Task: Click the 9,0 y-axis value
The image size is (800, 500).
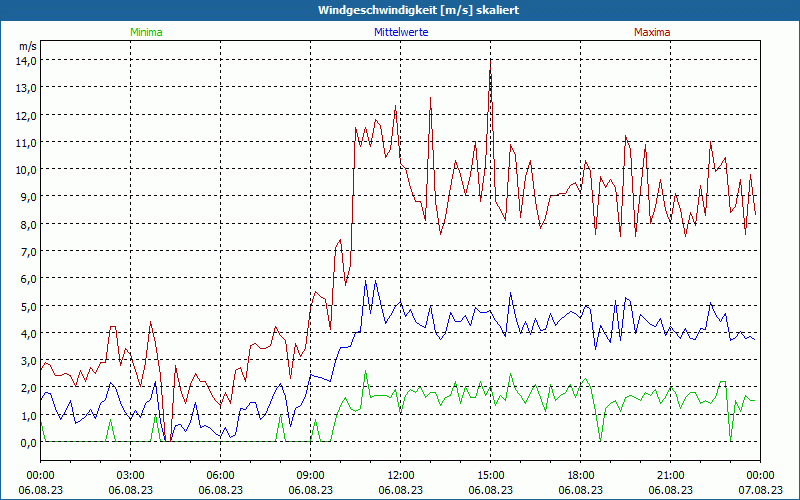Action: coord(30,196)
